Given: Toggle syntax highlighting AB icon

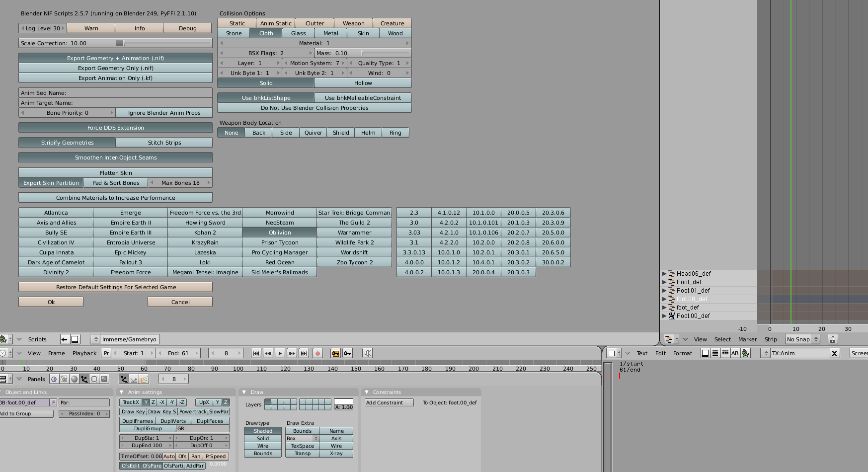Looking at the screenshot, I should 735,353.
